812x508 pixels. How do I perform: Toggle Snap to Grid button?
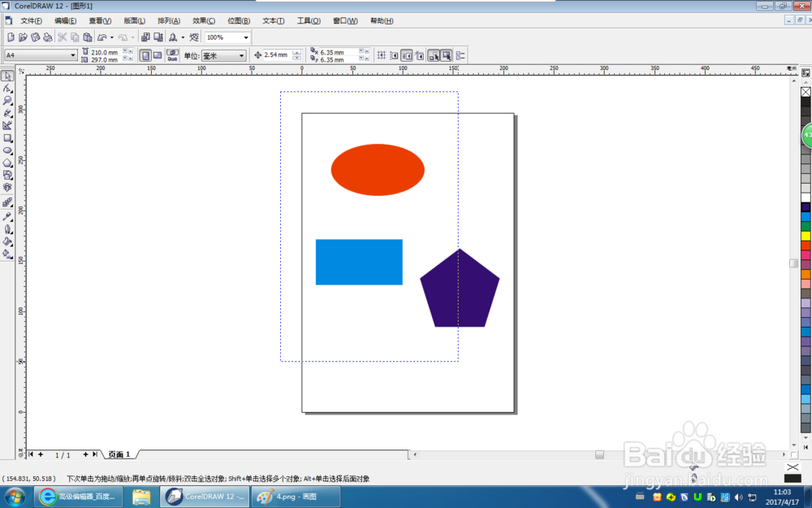pyautogui.click(x=382, y=55)
